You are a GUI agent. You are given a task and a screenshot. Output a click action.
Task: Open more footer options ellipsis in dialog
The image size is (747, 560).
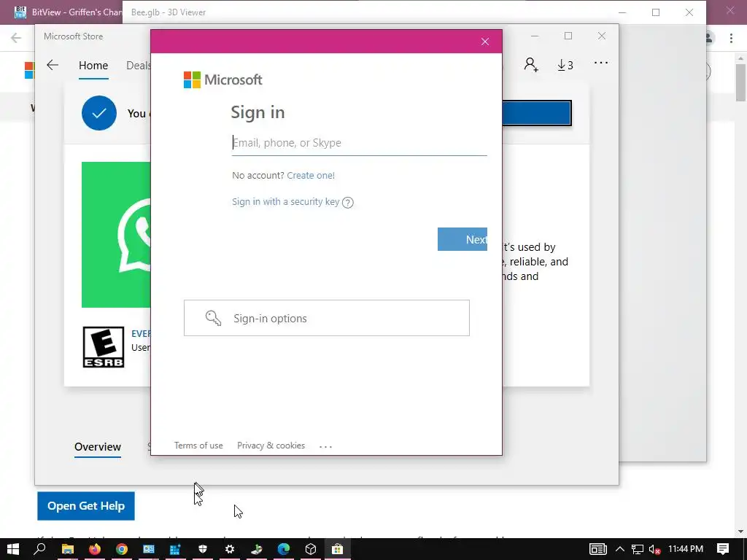pos(325,446)
